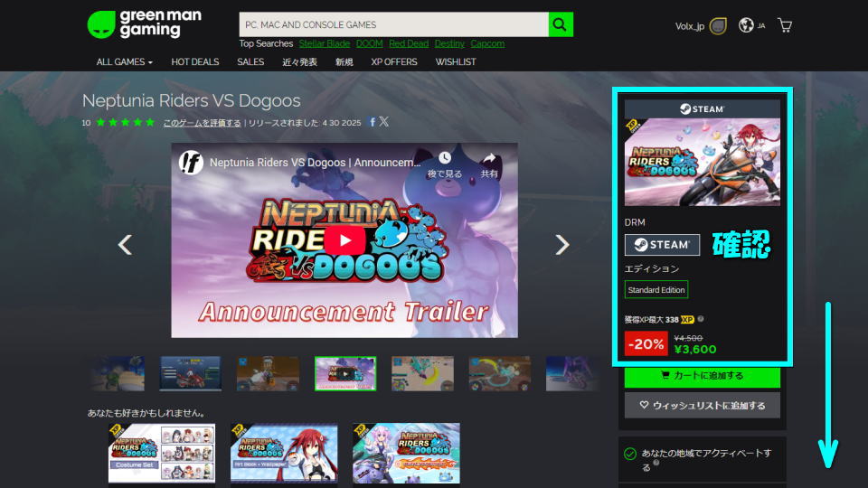Select the motorcycle menu screenshot thumbnail
The width and height of the screenshot is (868, 488).
pos(190,373)
